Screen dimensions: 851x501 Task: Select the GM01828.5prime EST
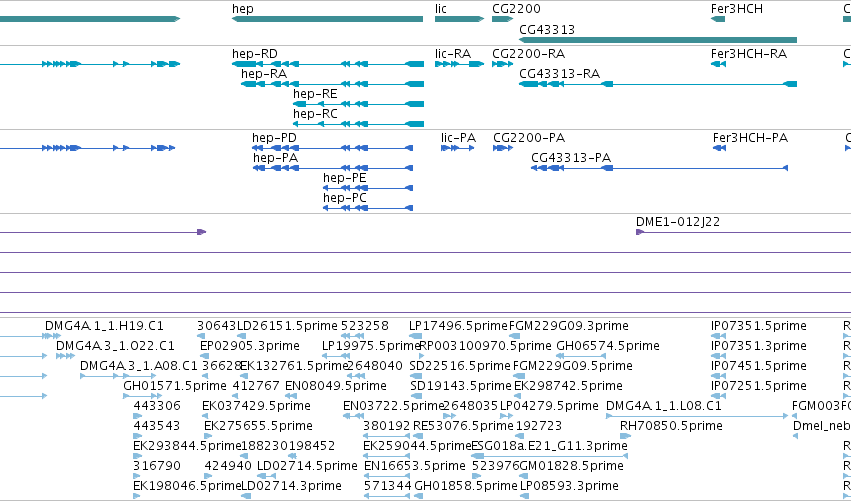[524, 476]
